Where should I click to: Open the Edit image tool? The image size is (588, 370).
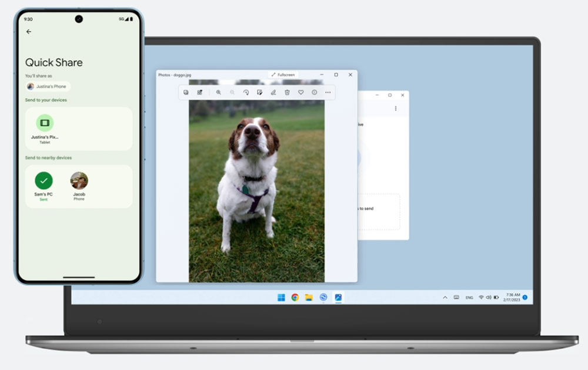click(259, 93)
